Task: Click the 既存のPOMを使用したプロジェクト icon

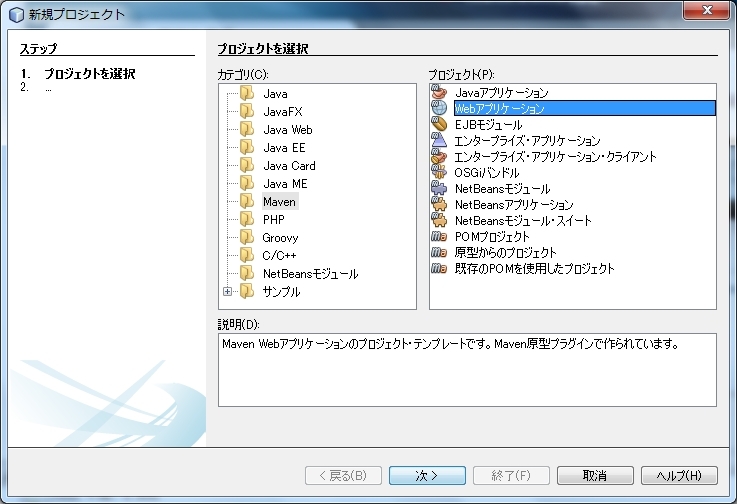Action: pyautogui.click(x=439, y=268)
